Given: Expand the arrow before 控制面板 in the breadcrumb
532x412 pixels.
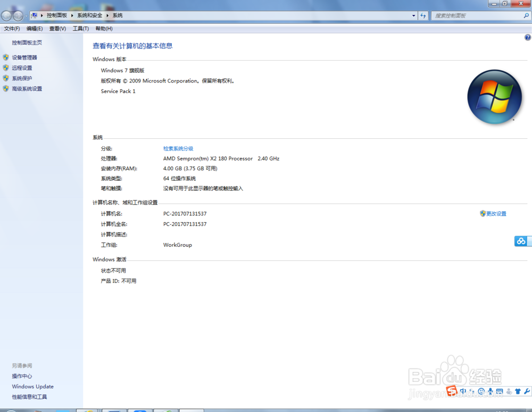Looking at the screenshot, I should [x=41, y=15].
